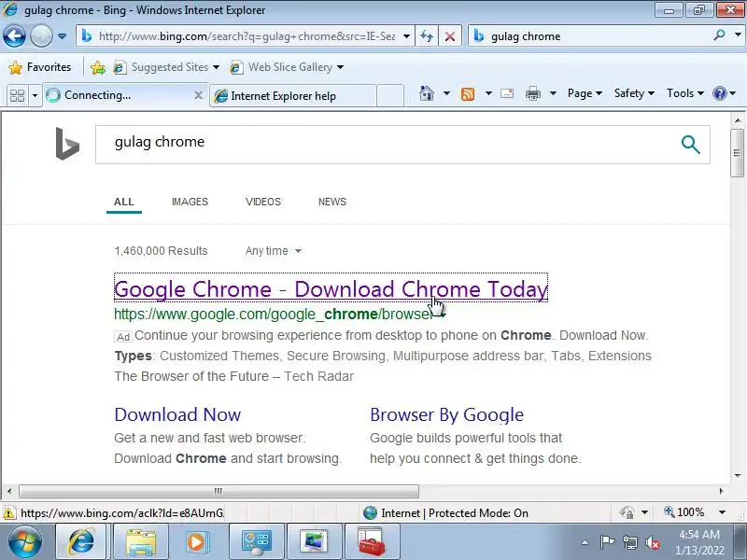
Task: Click the Read Mail icon
Action: 507,93
